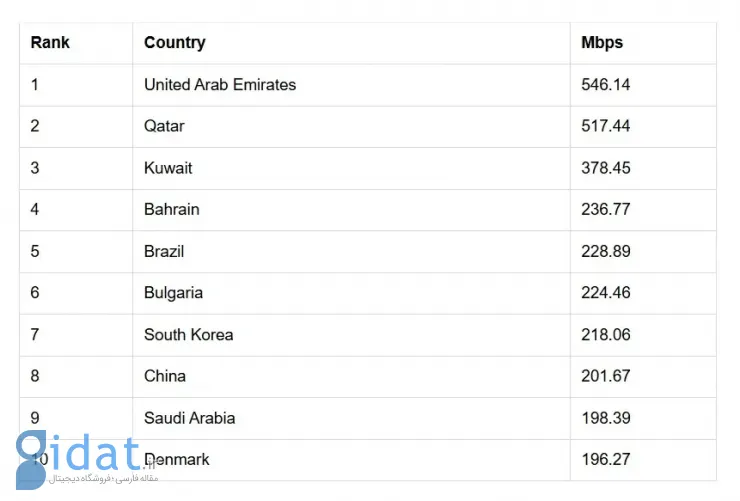Click the Country column header
The height and width of the screenshot is (501, 740).
(175, 43)
